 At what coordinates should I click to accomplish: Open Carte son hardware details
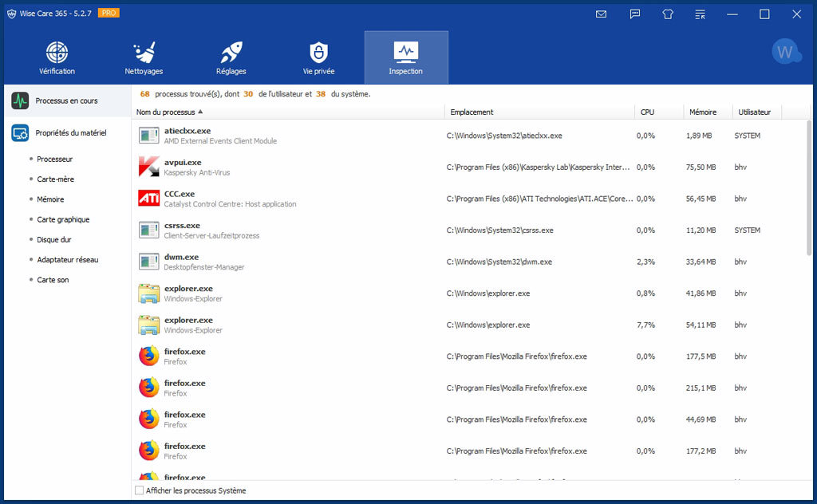coord(53,280)
